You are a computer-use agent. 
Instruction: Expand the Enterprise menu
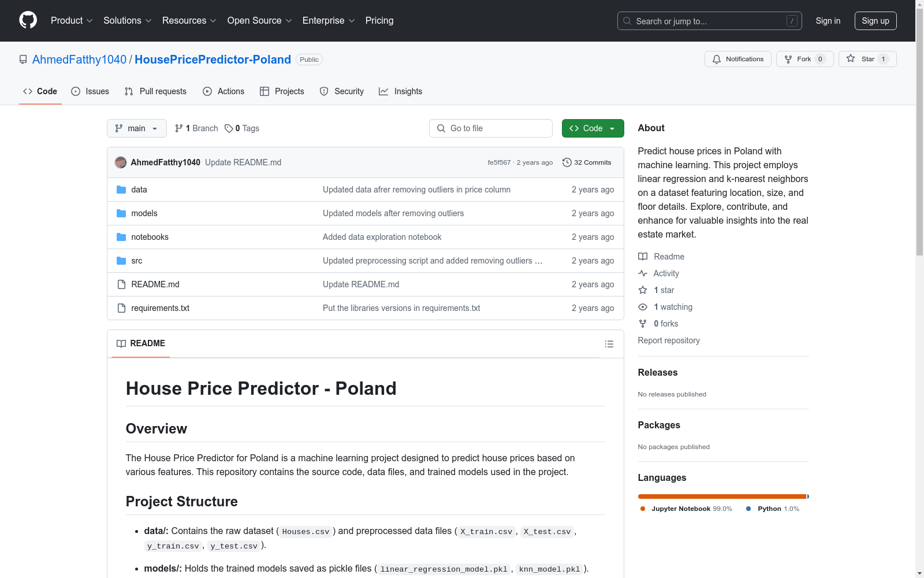tap(329, 21)
